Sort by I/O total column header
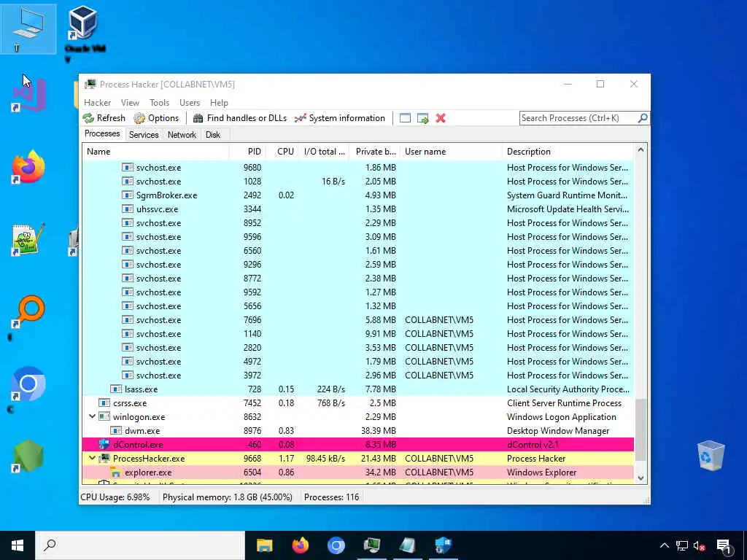This screenshot has height=560, width=747. tap(324, 152)
